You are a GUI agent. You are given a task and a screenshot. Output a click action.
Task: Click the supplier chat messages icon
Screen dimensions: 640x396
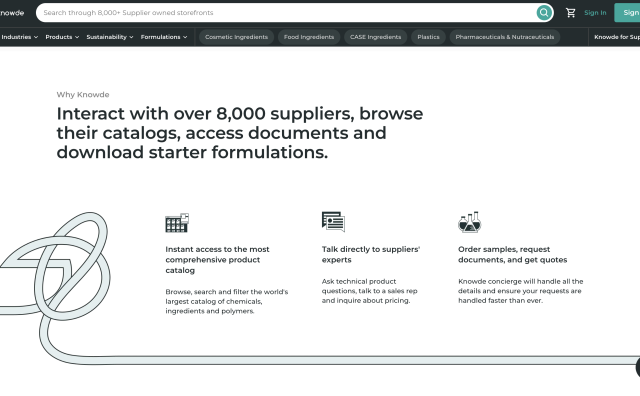(333, 221)
